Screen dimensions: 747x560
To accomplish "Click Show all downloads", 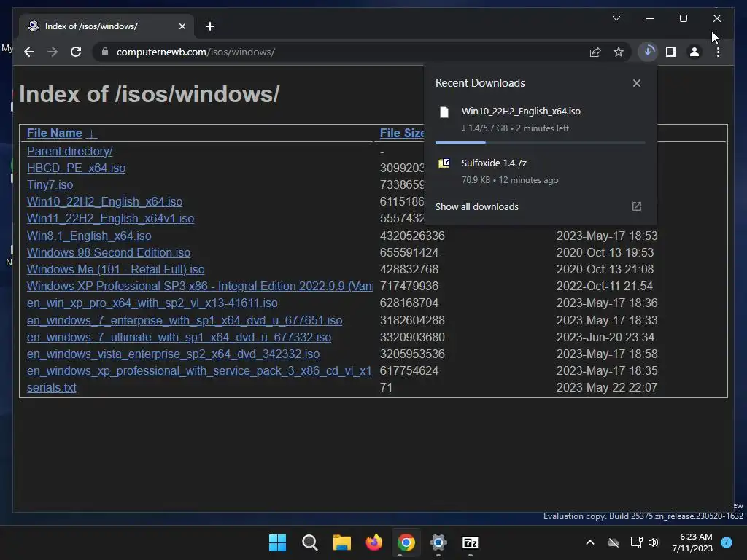I will tap(477, 206).
